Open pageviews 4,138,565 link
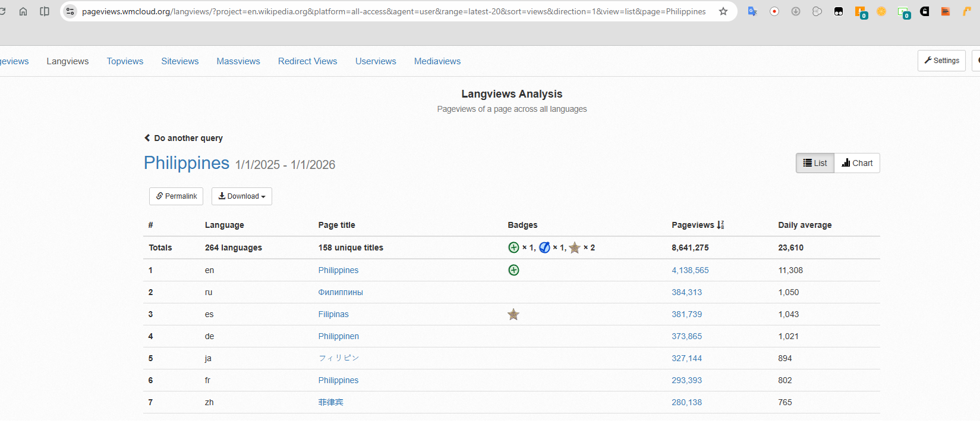 [x=690, y=270]
